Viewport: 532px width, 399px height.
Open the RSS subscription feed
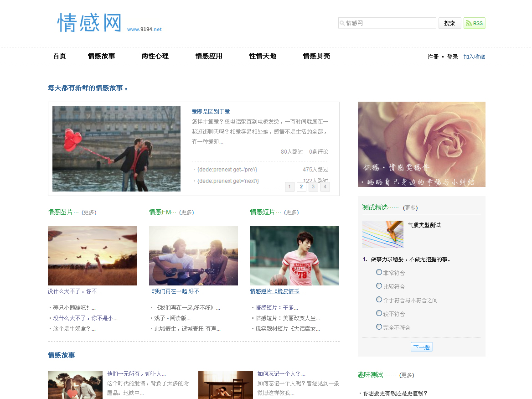pyautogui.click(x=474, y=23)
